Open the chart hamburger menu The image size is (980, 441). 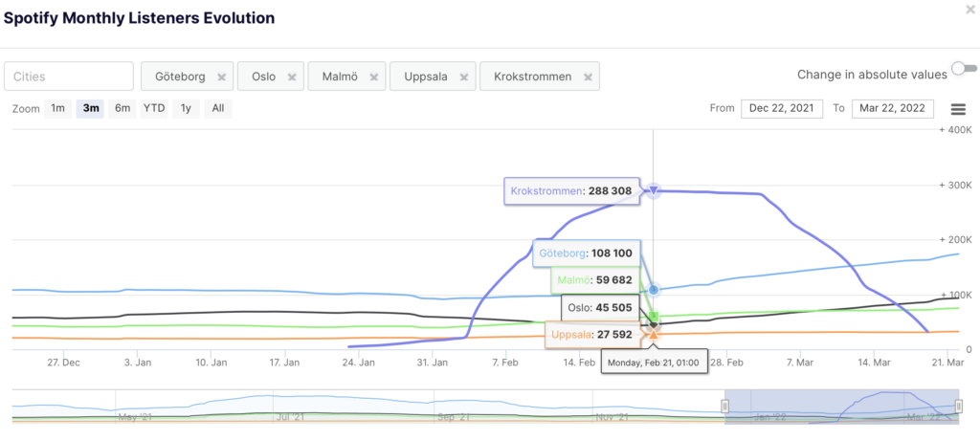958,109
